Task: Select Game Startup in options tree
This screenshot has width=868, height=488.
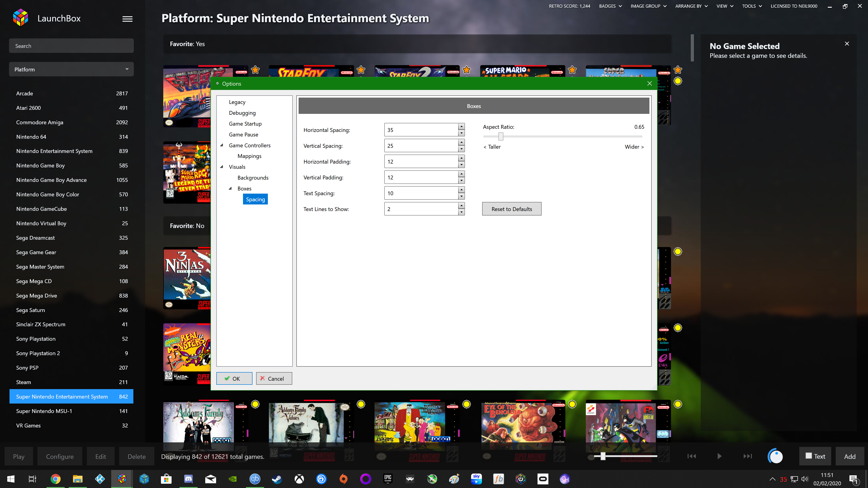Action: [245, 124]
